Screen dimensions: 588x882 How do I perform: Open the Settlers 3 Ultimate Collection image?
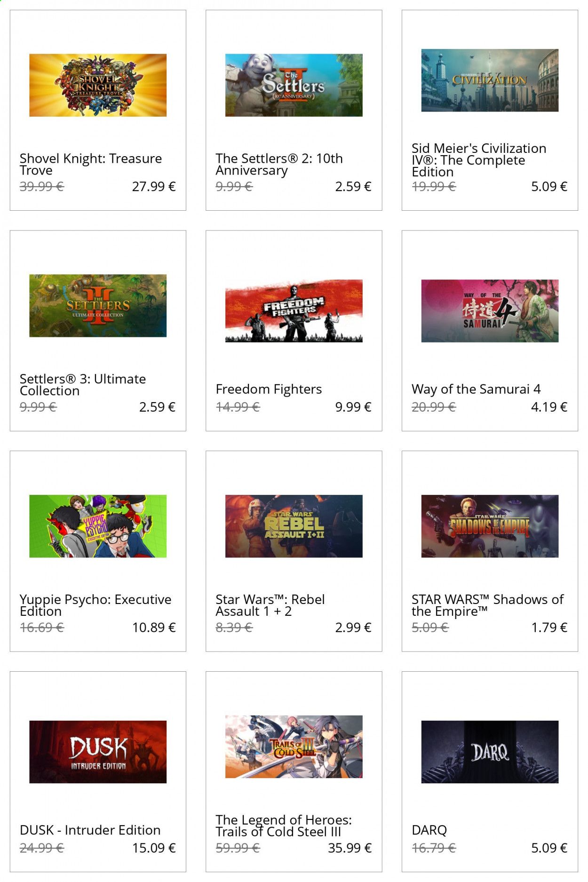tap(98, 306)
